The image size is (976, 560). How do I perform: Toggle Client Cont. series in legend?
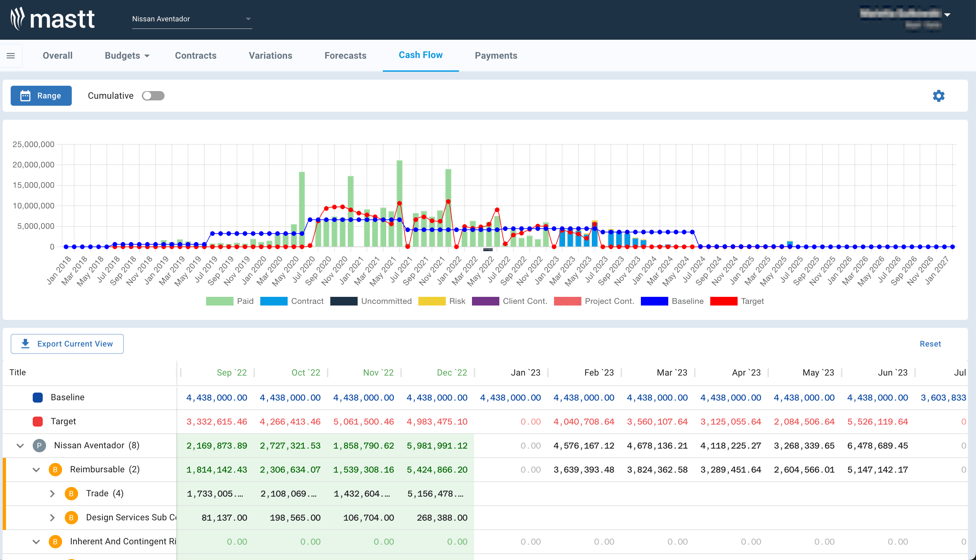[x=510, y=301]
